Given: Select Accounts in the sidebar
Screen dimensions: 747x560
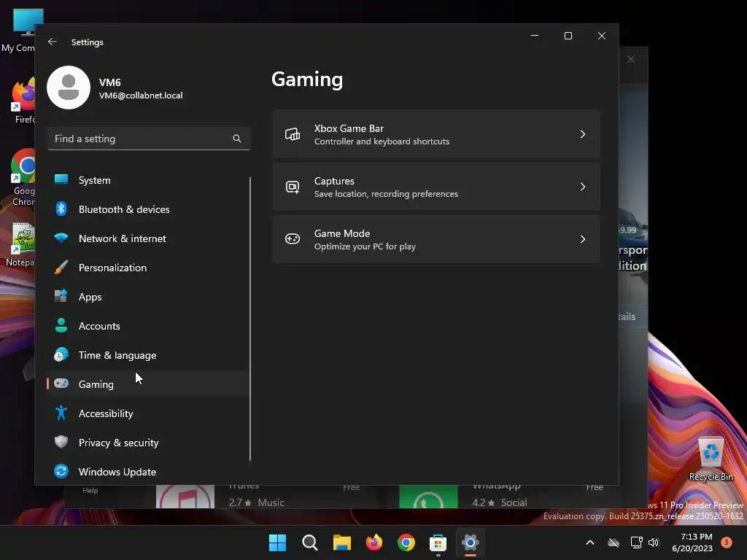Looking at the screenshot, I should click(x=148, y=326).
